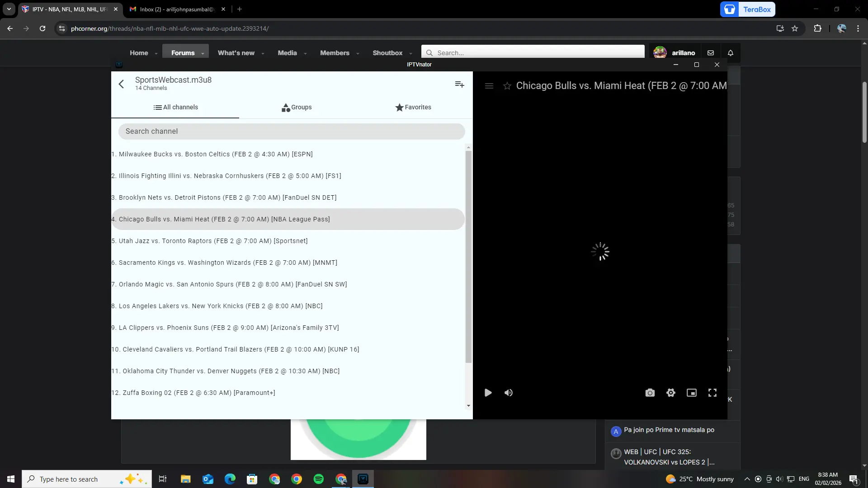Open the phcorner alerts bell icon
868x488 pixels.
coord(731,53)
